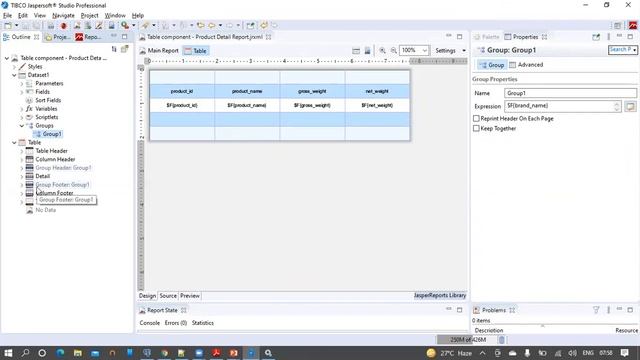Click the Windows taskbar search icon
Viewport: 640px width, 360px height.
(x=25, y=353)
